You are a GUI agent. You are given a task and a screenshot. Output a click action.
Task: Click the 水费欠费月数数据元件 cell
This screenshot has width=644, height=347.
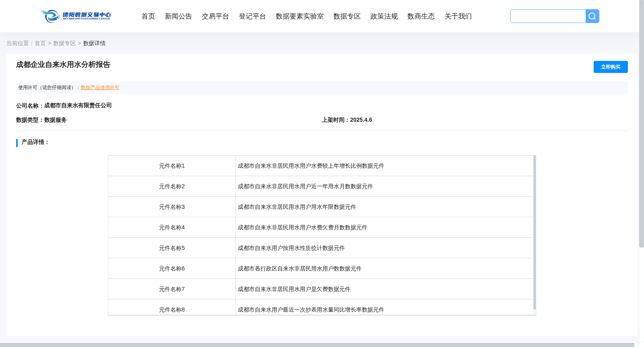pyautogui.click(x=385, y=227)
